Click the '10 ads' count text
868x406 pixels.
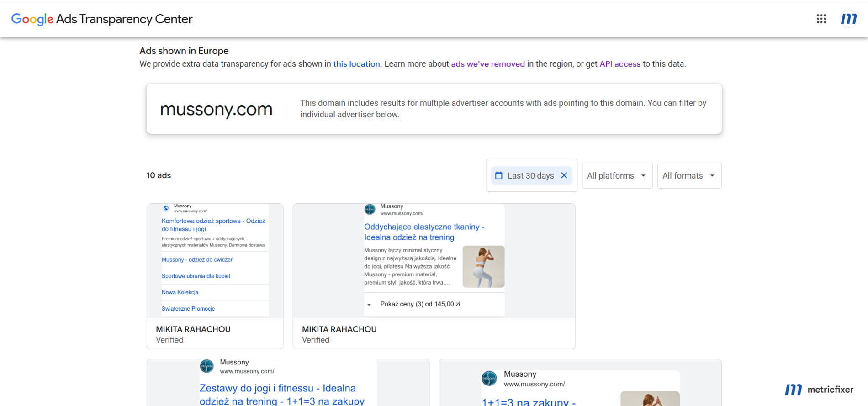[159, 175]
